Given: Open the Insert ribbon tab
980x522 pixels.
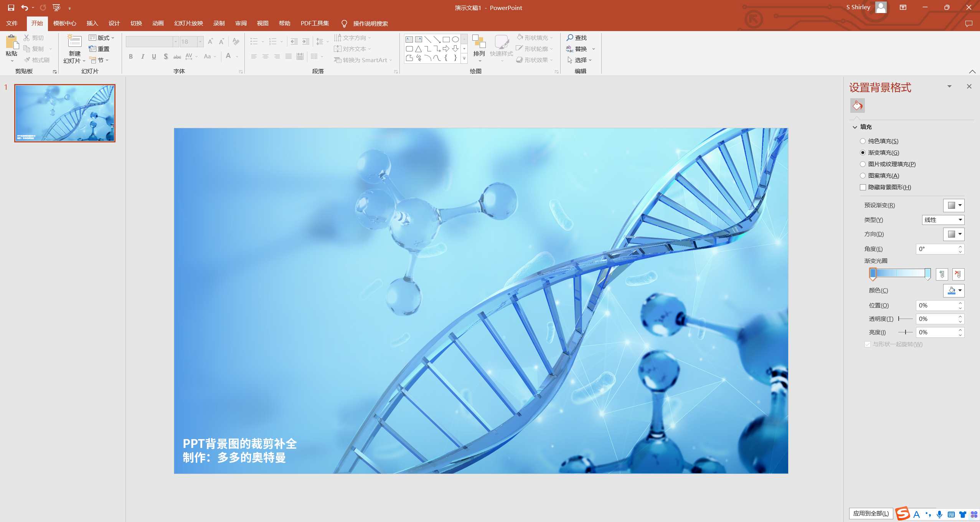Looking at the screenshot, I should [x=92, y=23].
